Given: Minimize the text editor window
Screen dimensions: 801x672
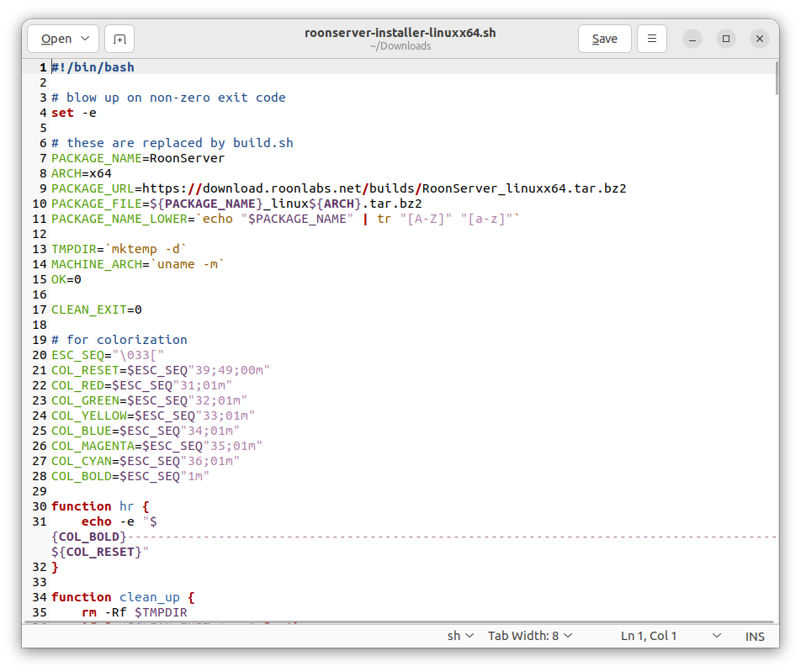Looking at the screenshot, I should pyautogui.click(x=692, y=39).
